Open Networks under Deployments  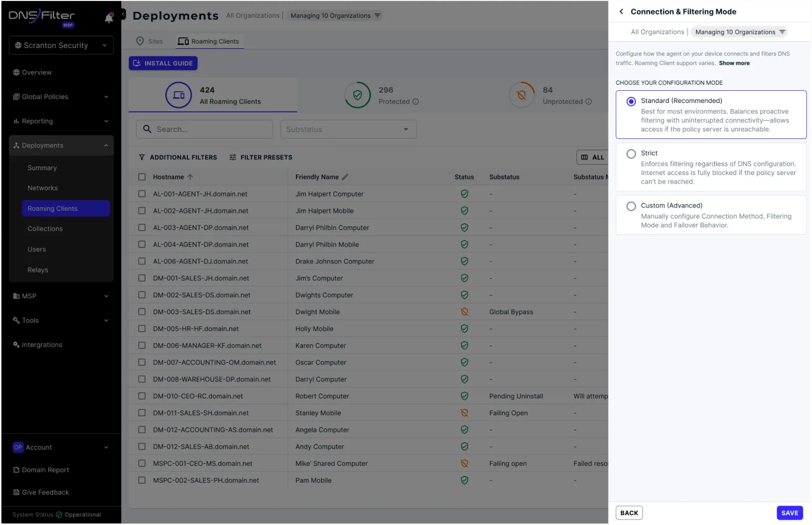click(43, 188)
